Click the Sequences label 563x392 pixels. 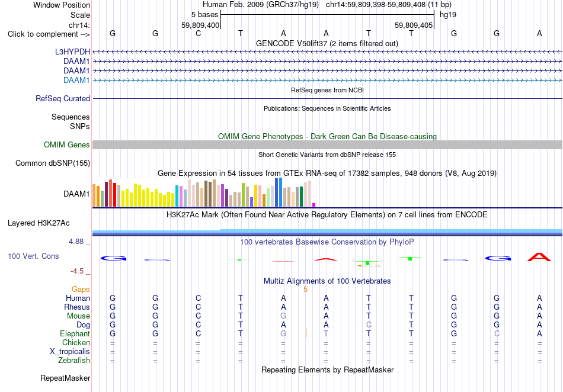tap(71, 117)
